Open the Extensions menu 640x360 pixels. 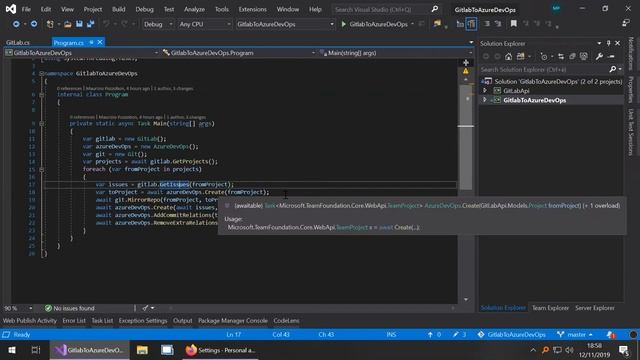point(252,9)
